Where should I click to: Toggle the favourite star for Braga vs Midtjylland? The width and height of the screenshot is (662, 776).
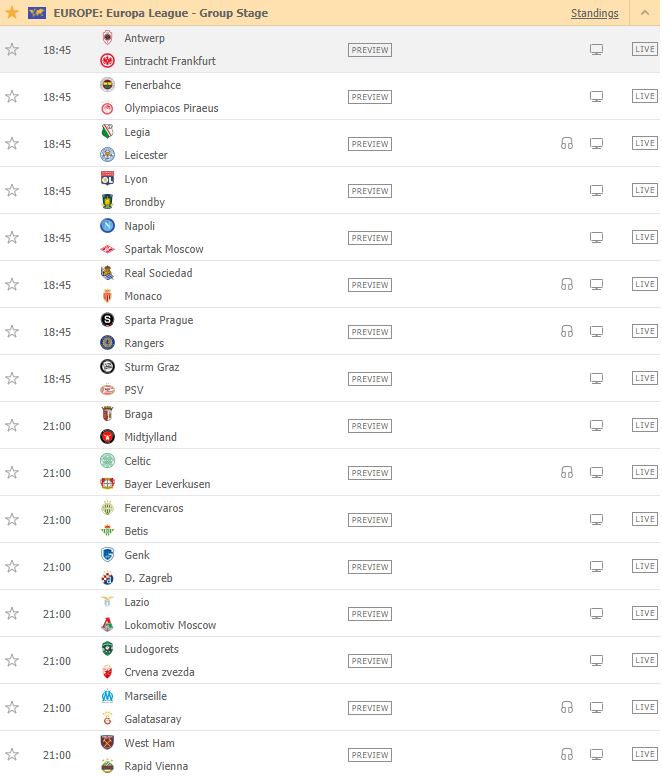click(x=12, y=426)
